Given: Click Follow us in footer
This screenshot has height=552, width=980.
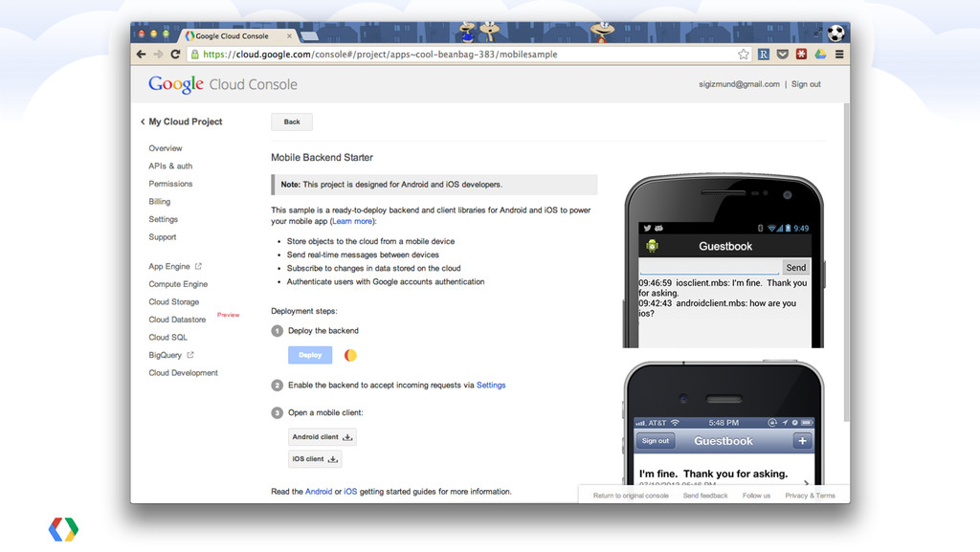Looking at the screenshot, I should [x=756, y=496].
